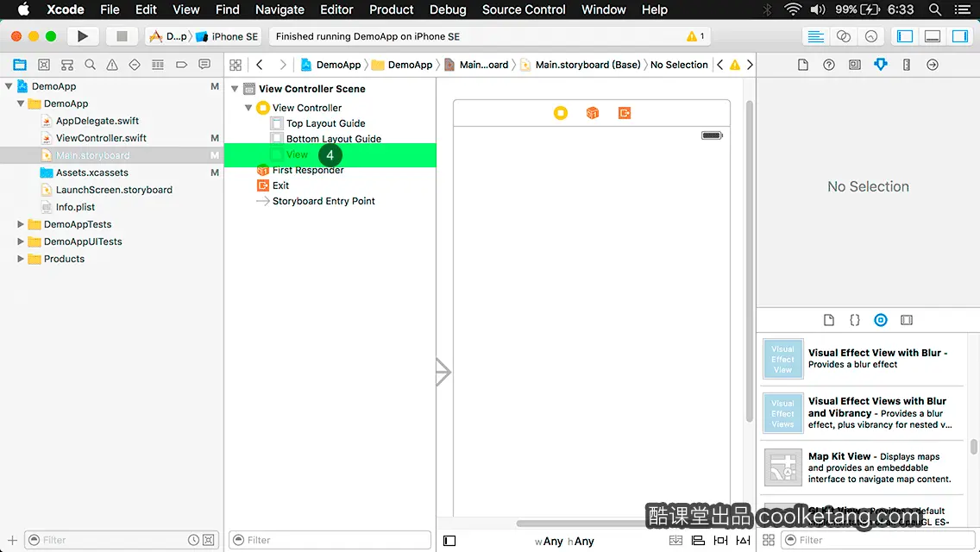This screenshot has width=980, height=552.
Task: Run the app with the Play button
Action: click(82, 36)
